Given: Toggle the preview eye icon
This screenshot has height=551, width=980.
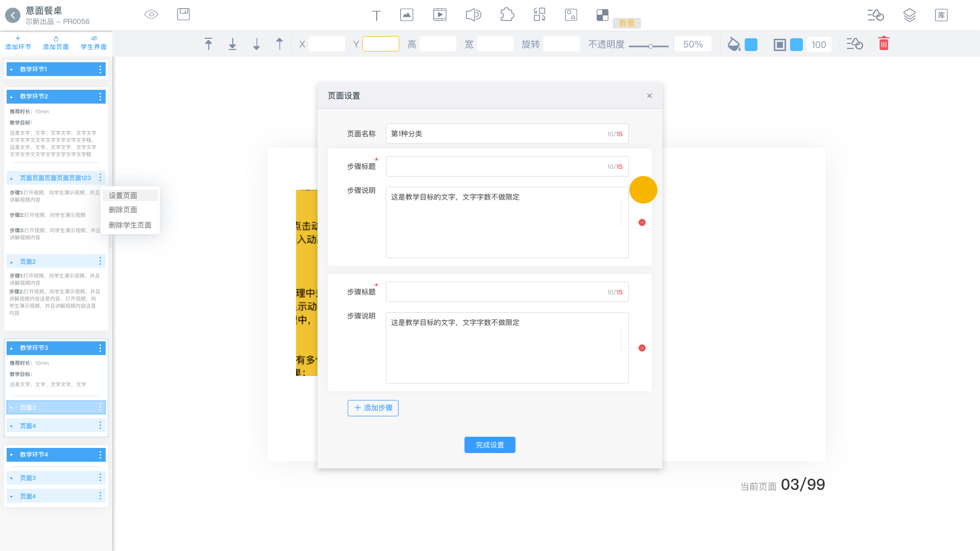Looking at the screenshot, I should (x=151, y=14).
